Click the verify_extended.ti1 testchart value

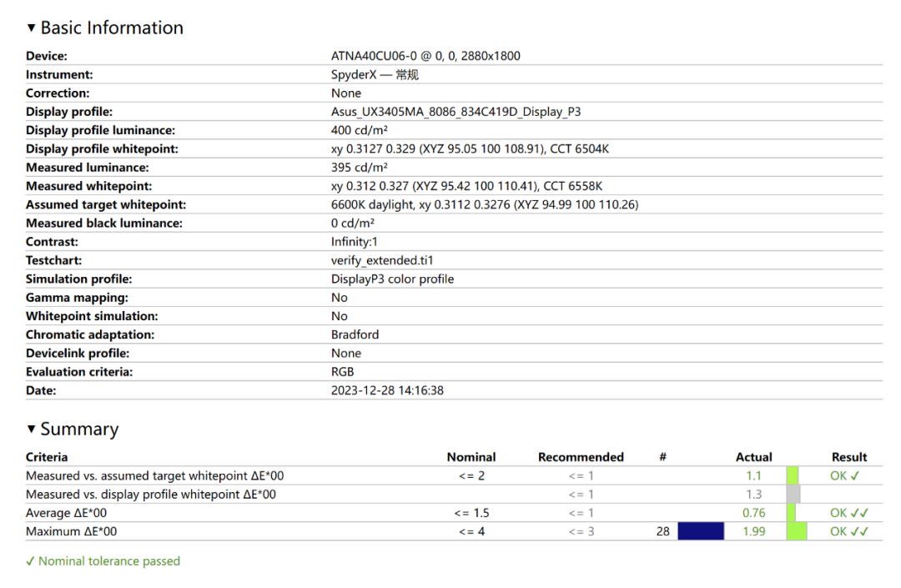click(380, 260)
